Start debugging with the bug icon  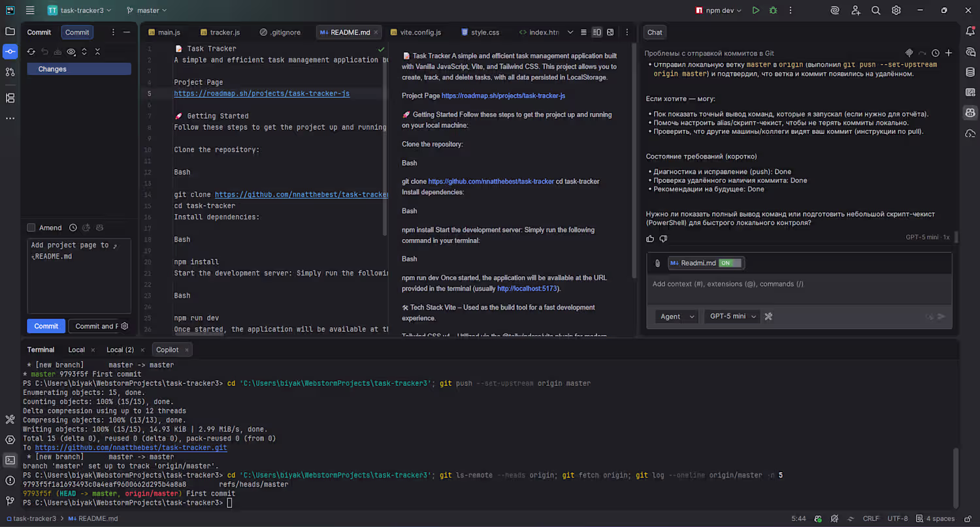pos(774,10)
